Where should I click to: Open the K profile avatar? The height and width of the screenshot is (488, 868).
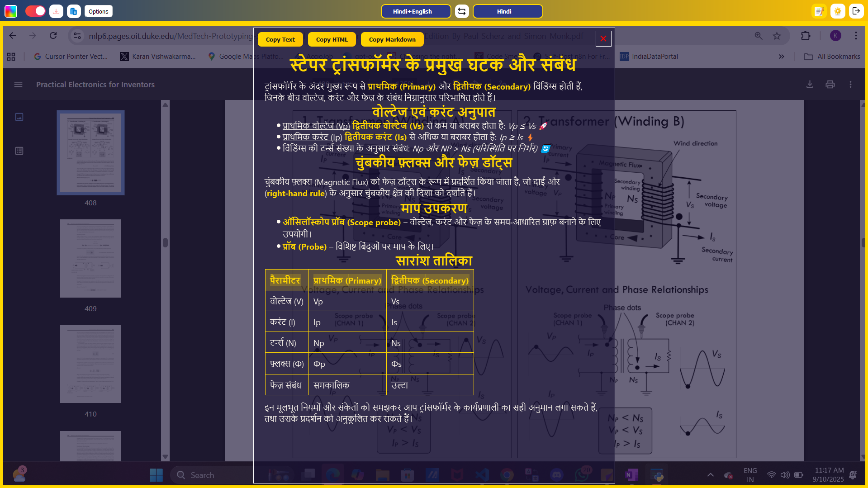tap(835, 36)
